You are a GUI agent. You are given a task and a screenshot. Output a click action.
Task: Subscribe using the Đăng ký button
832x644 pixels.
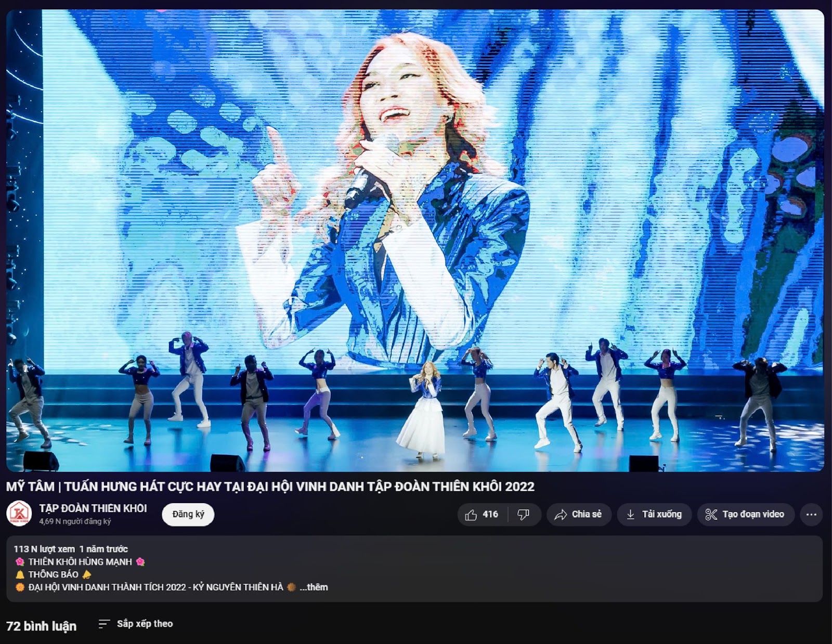[x=188, y=515]
